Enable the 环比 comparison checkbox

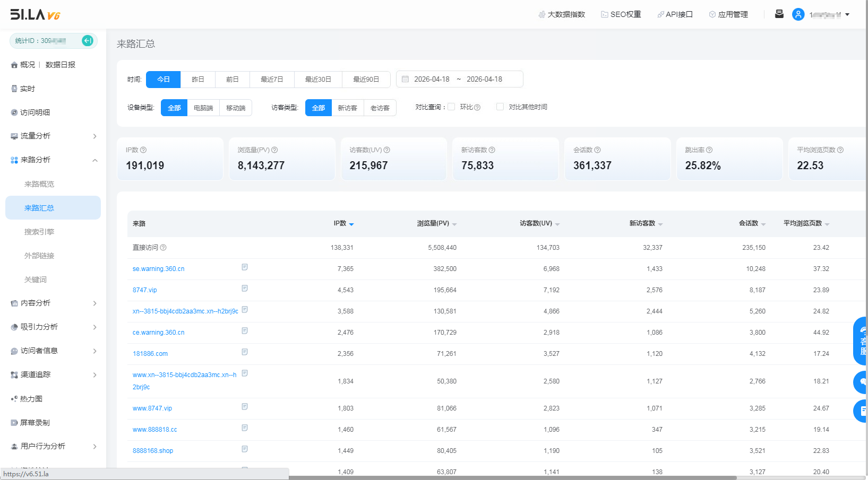click(x=451, y=107)
